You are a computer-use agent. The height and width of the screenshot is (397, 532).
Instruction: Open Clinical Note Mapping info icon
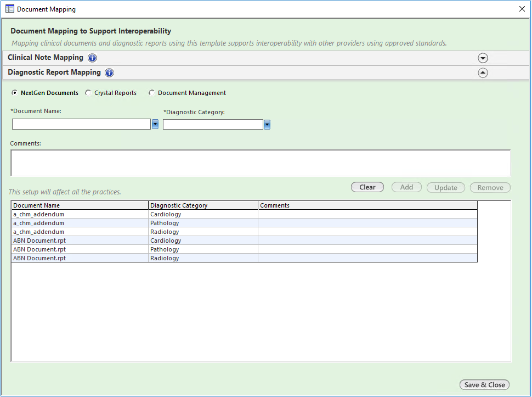coord(92,58)
